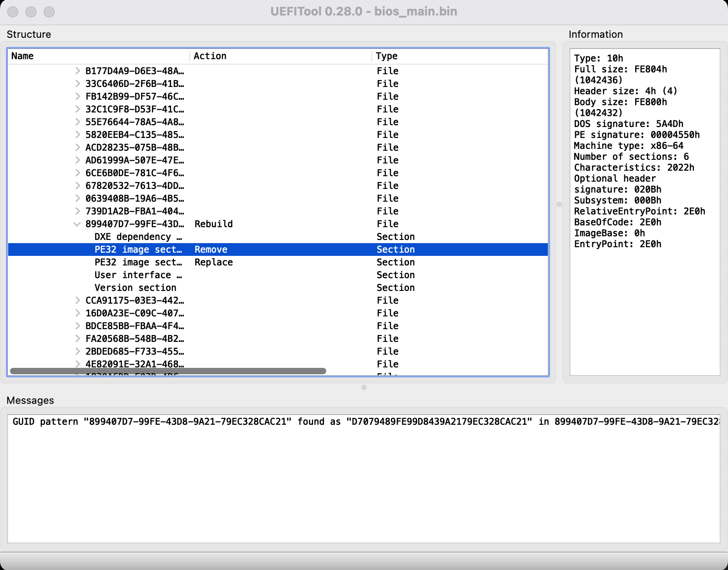This screenshot has width=728, height=570.
Task: Select the User interface section row
Action: point(278,275)
